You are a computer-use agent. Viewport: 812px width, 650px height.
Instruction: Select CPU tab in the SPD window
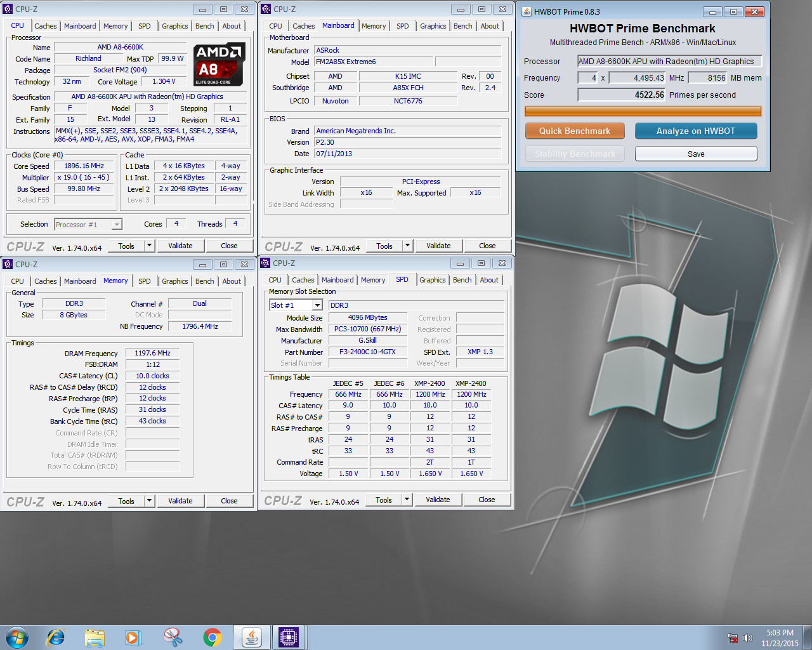pos(275,280)
